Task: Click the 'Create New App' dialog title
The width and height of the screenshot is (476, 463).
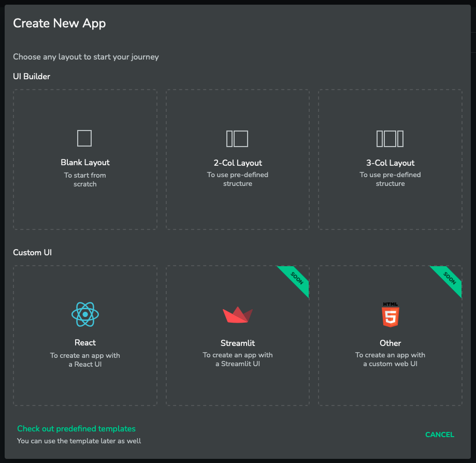Action: (60, 23)
